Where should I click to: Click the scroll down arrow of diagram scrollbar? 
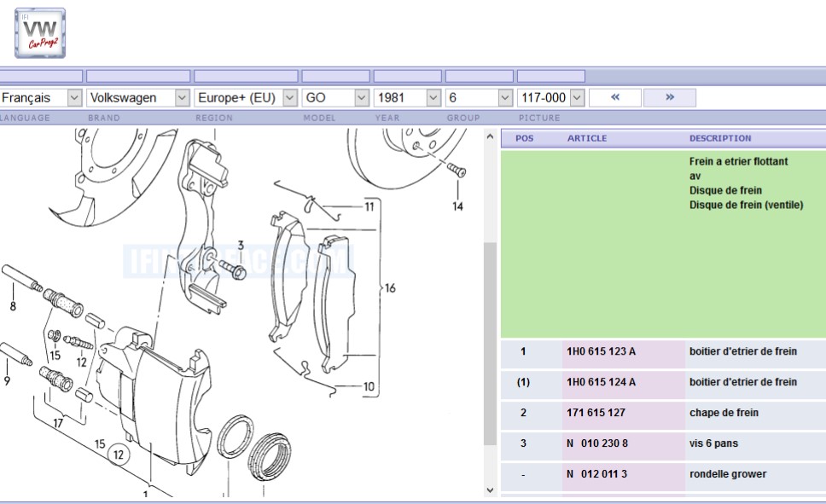pos(490,490)
